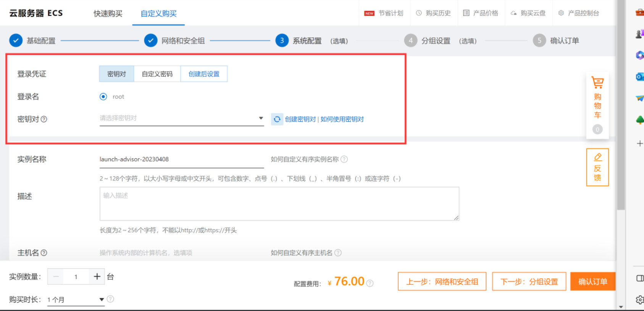
Task: Click help icon next to purchase duration
Action: tap(110, 299)
